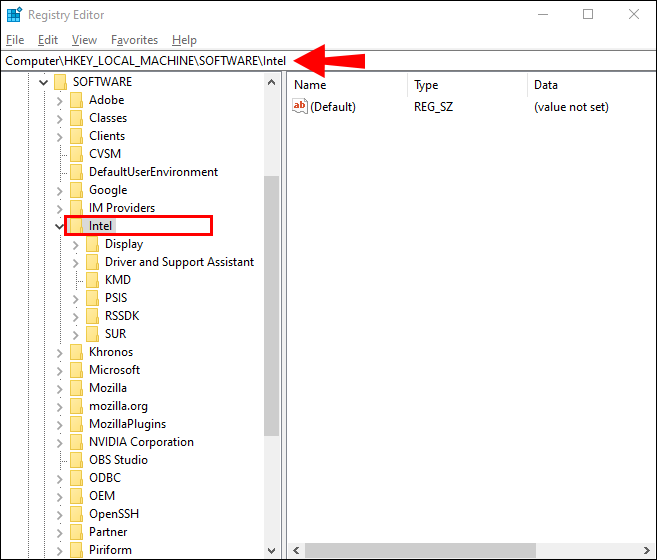This screenshot has width=657, height=560.
Task: Click the tree pane vertical scrollbar thumb
Action: point(272,306)
